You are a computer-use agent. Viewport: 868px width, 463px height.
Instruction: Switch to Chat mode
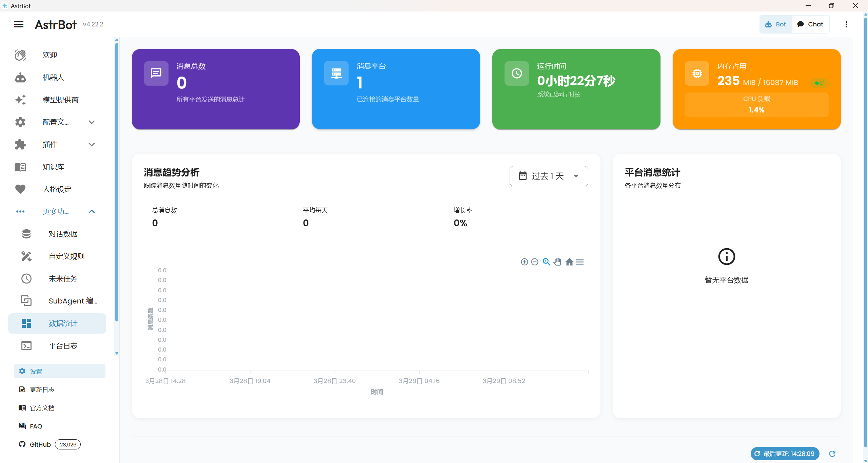(810, 24)
